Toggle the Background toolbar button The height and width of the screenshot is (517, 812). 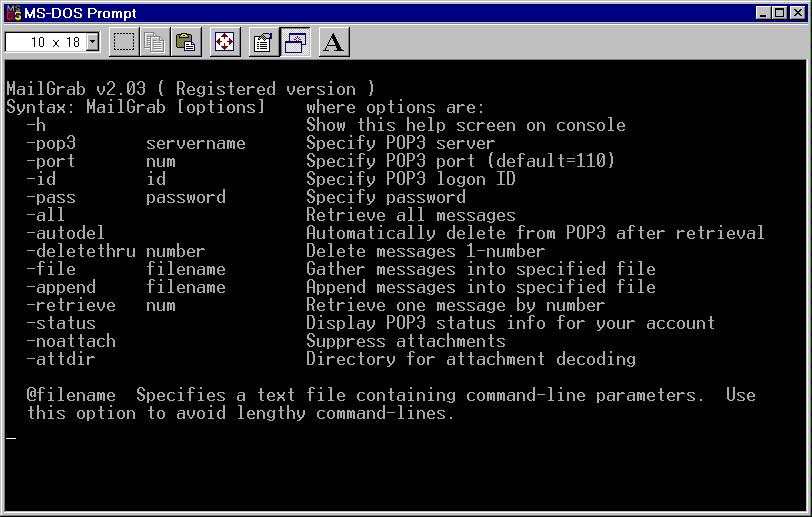click(295, 42)
